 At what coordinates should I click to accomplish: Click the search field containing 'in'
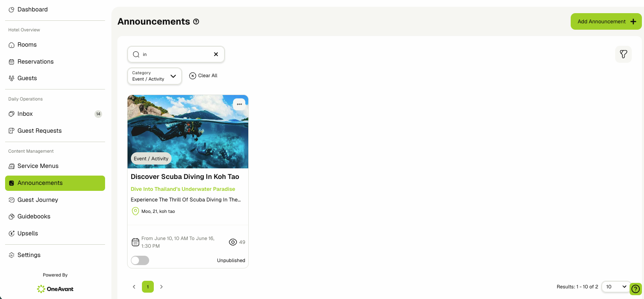pyautogui.click(x=176, y=54)
